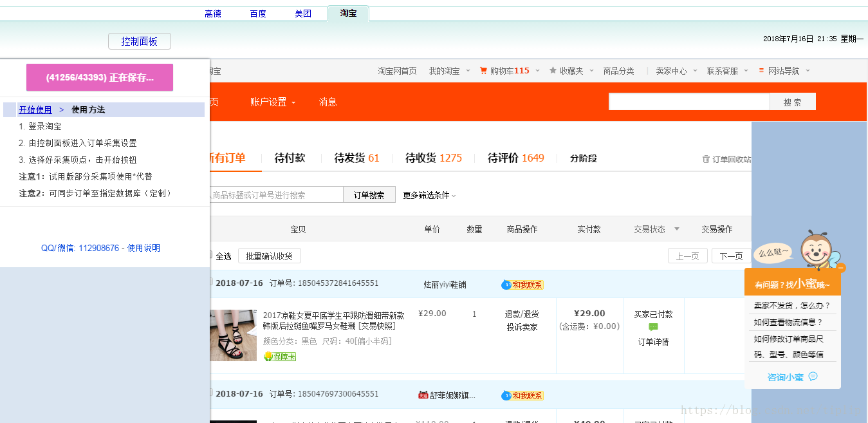Open the 舒菲妮娜旗 shop link
This screenshot has width=868, height=423.
tap(452, 395)
